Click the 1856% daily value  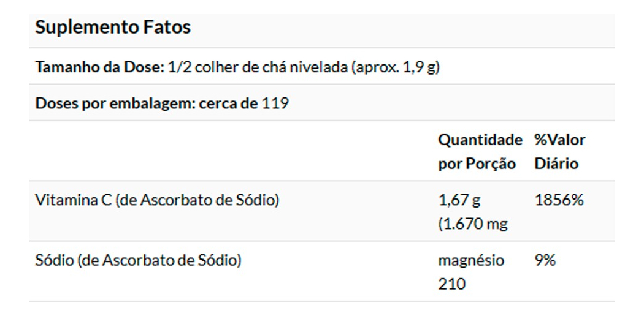559,200
